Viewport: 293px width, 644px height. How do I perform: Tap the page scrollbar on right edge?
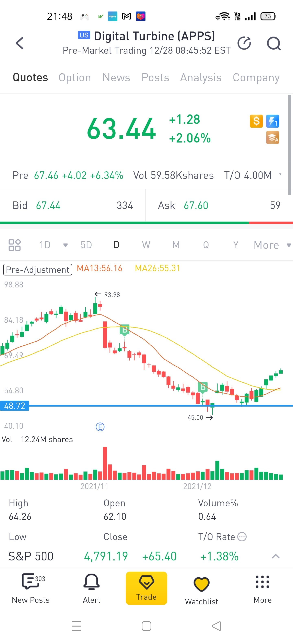pos(290,145)
